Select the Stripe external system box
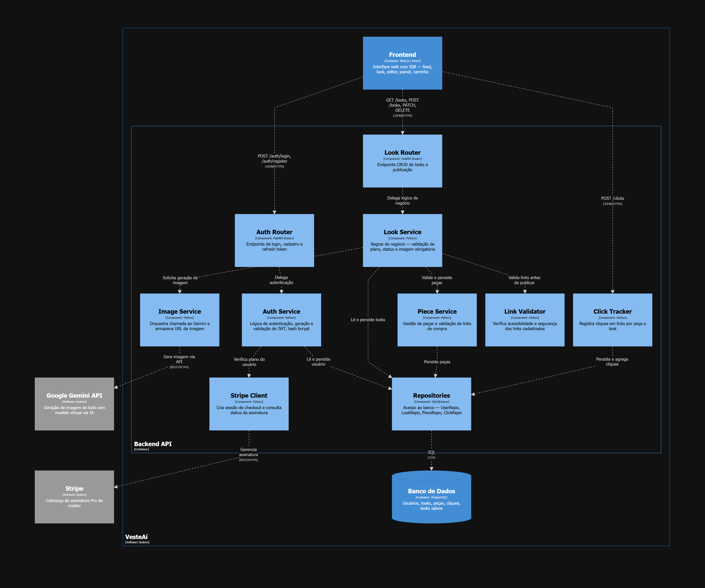 pyautogui.click(x=74, y=497)
